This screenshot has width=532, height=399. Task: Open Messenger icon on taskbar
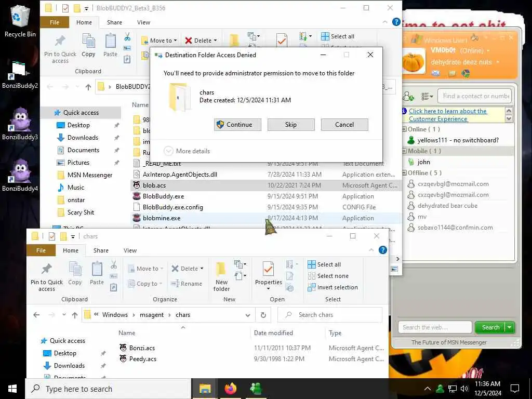[x=256, y=389]
